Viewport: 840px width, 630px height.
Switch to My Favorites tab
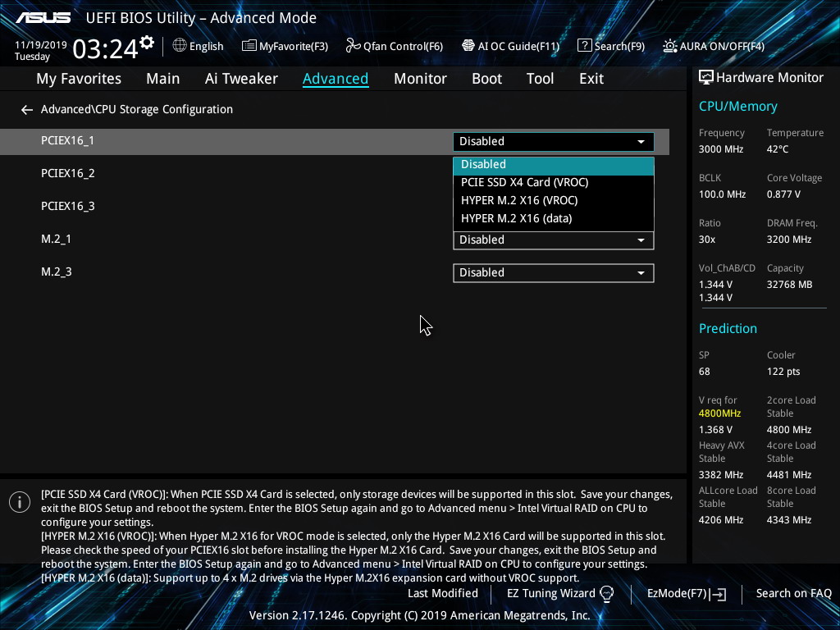coord(79,79)
